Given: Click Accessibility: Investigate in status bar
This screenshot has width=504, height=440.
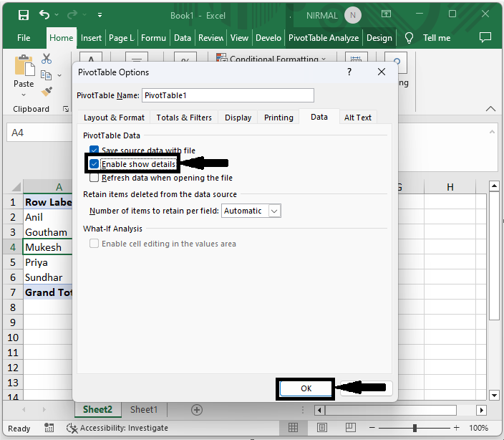Looking at the screenshot, I should (117, 428).
